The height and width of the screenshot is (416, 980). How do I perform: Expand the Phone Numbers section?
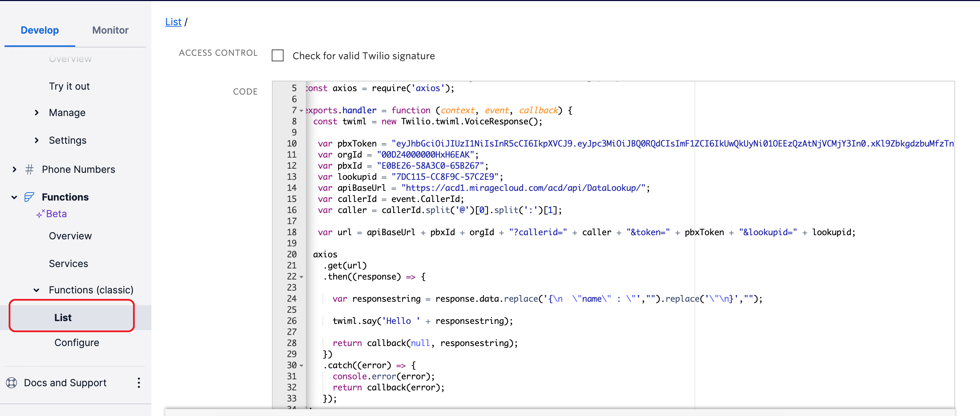click(14, 169)
